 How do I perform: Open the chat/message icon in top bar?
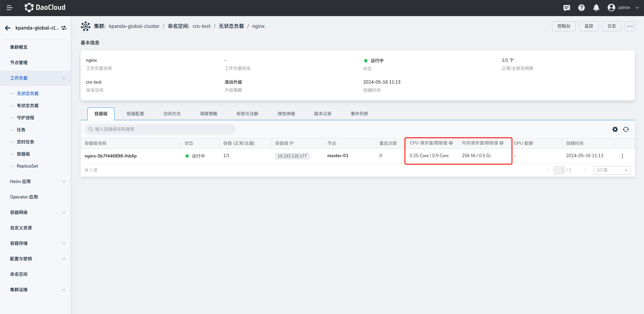tap(566, 7)
